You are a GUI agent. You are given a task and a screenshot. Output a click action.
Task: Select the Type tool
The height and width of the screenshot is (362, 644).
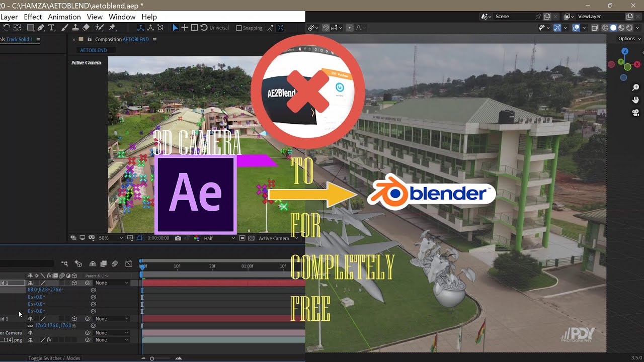pos(51,28)
